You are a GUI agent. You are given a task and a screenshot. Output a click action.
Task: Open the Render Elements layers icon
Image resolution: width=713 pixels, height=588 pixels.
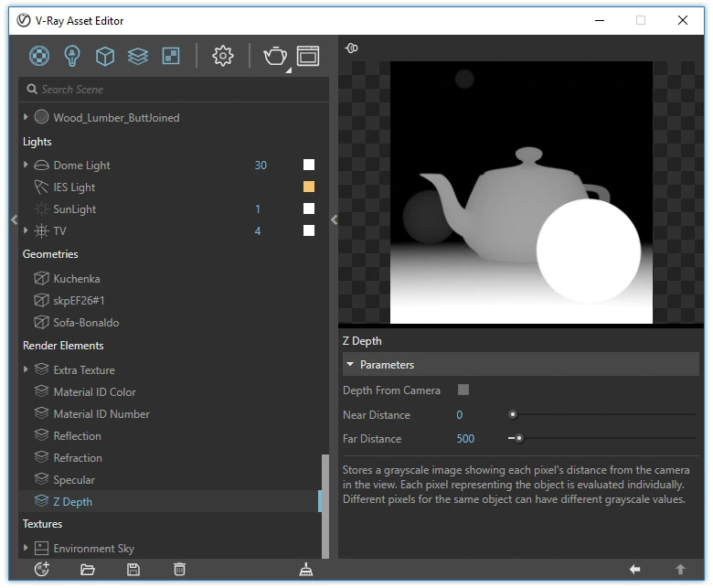point(138,57)
